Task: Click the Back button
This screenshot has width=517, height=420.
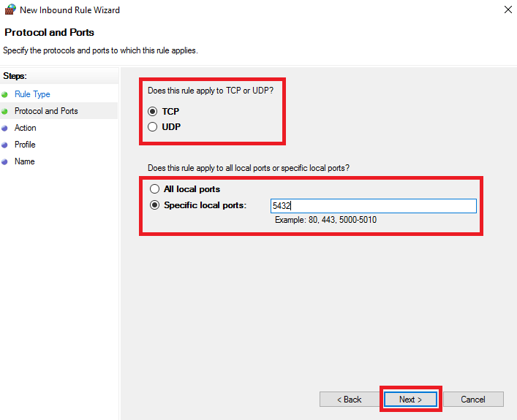Action: (x=349, y=400)
